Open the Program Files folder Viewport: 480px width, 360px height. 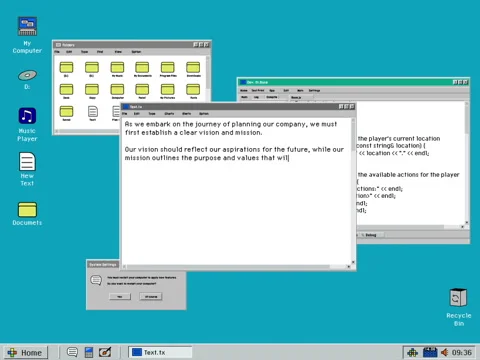coord(168,69)
